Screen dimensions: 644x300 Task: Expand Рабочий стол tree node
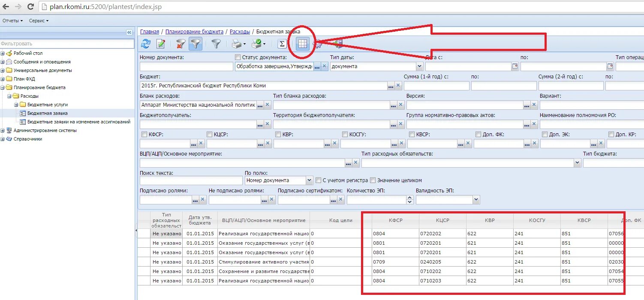[3, 53]
